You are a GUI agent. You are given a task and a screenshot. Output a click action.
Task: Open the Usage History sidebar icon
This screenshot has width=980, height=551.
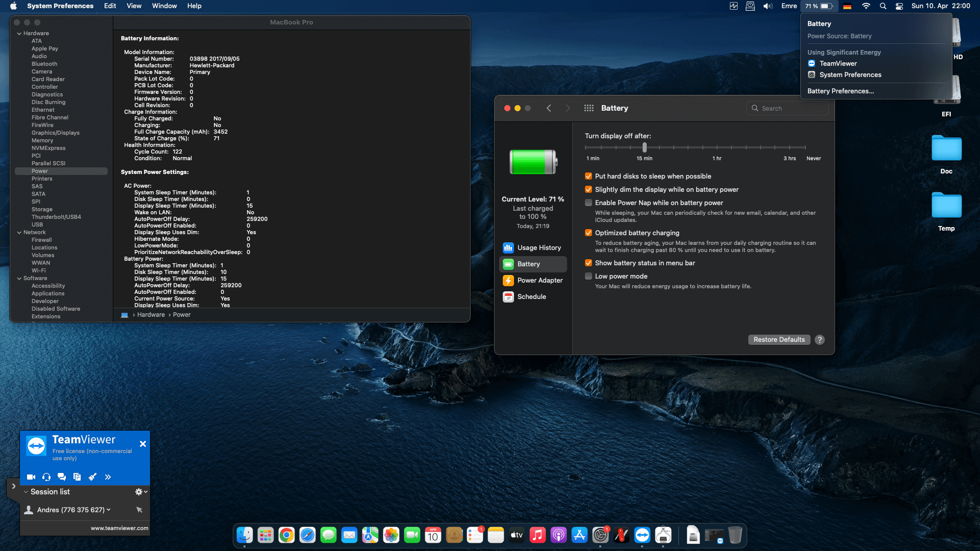[508, 248]
